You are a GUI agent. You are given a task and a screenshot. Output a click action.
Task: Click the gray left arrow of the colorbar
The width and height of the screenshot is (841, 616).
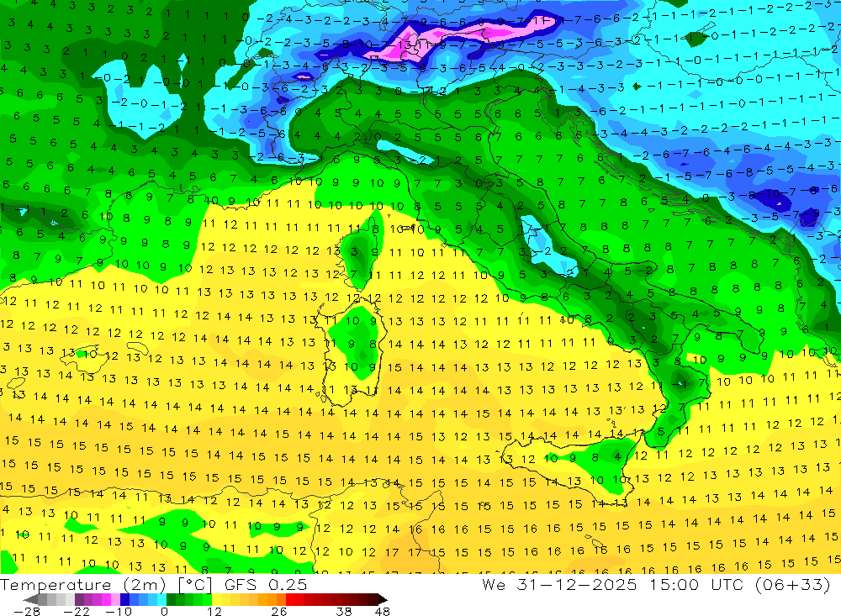pyautogui.click(x=31, y=600)
